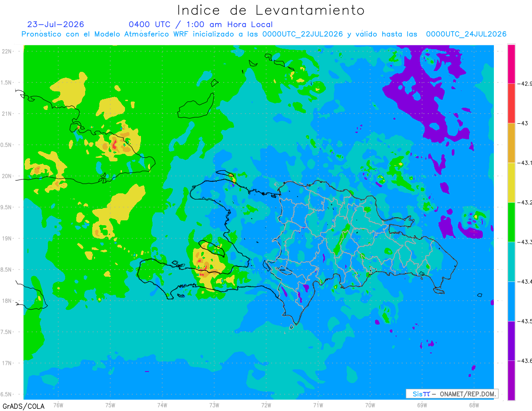Click the latitude label "18N"
Image resolution: width=532 pixels, height=411 pixels.
pos(8,301)
